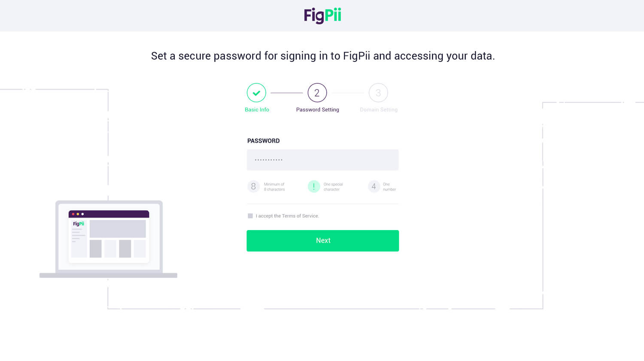This screenshot has width=644, height=361.
Task: Click the exclamation special character indicator
Action: click(314, 186)
